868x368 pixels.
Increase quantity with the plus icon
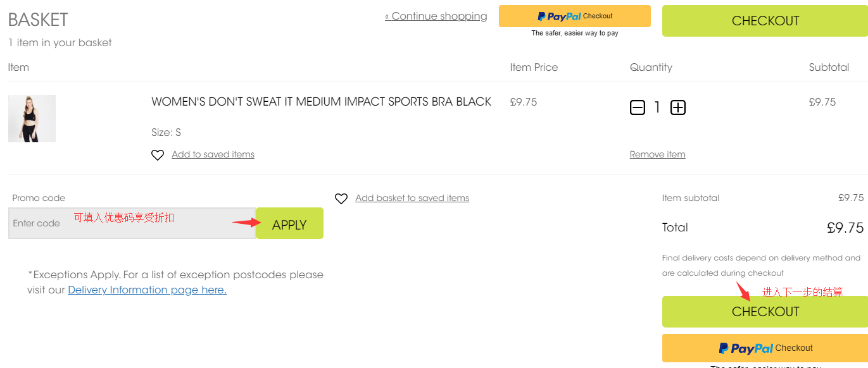[x=678, y=108]
